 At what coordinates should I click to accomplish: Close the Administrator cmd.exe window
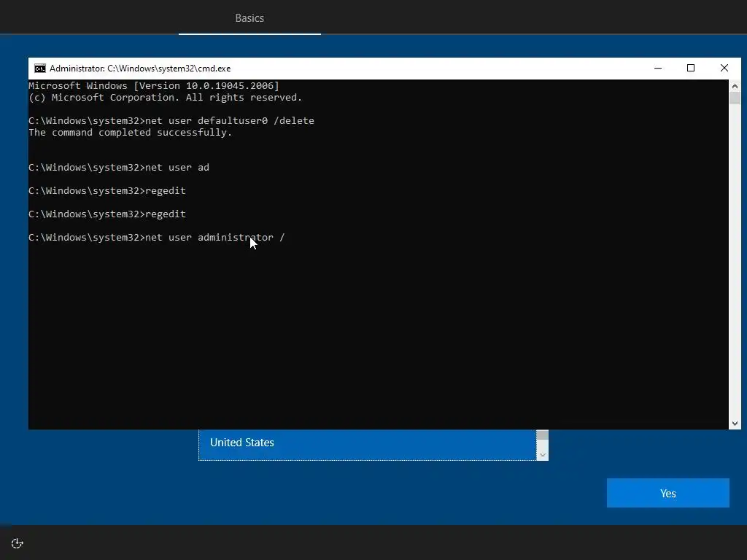pos(724,68)
